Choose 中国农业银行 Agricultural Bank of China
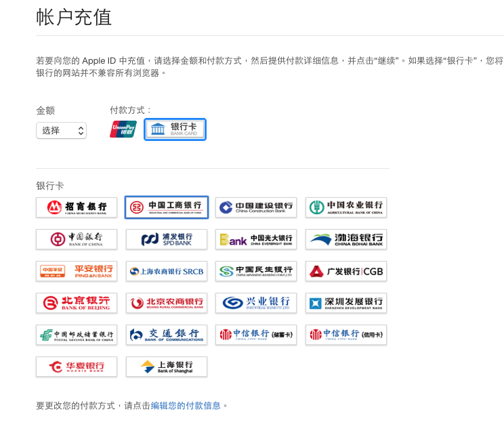 pos(346,207)
